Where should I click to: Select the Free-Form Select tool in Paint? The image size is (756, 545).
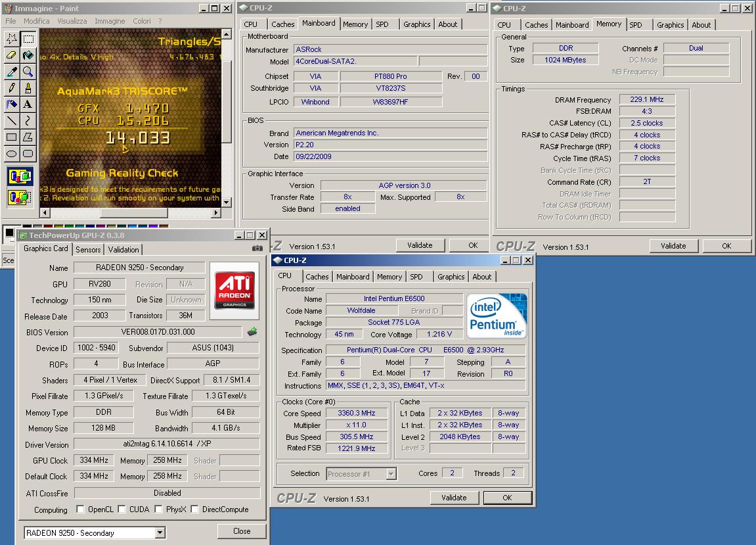click(x=12, y=39)
